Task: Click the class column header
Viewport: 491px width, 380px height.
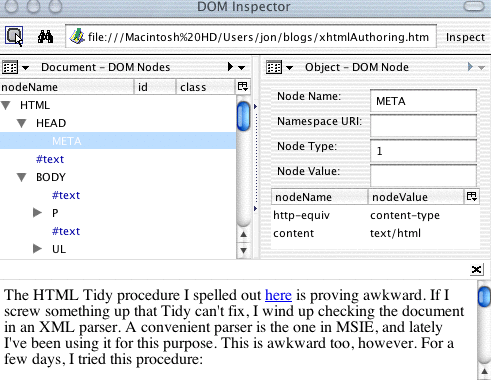Action: [x=206, y=87]
